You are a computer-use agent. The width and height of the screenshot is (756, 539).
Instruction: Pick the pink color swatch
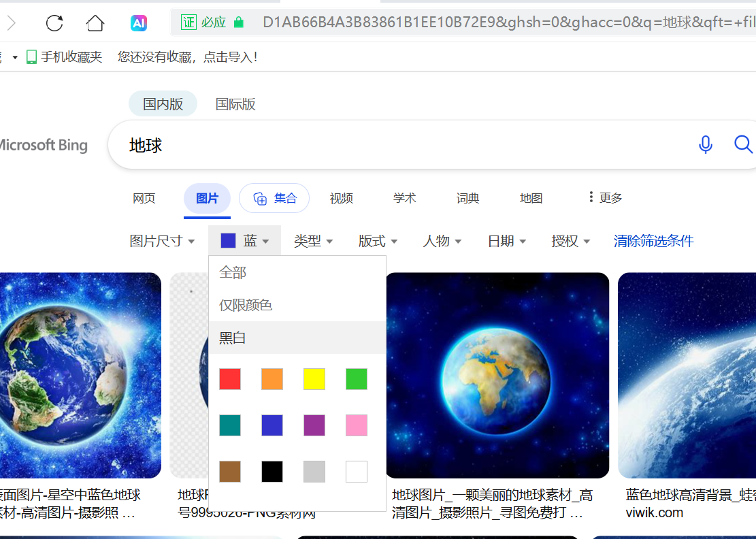[x=357, y=425]
